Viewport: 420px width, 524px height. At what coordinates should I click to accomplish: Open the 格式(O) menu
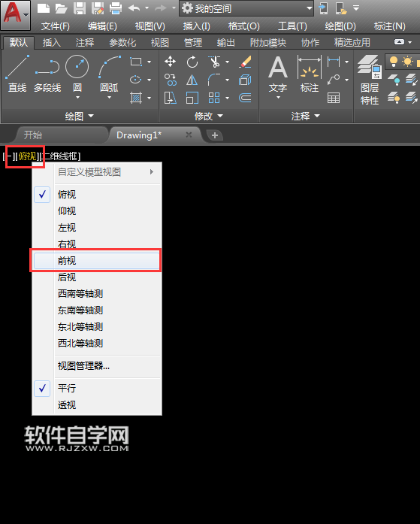coord(243,26)
